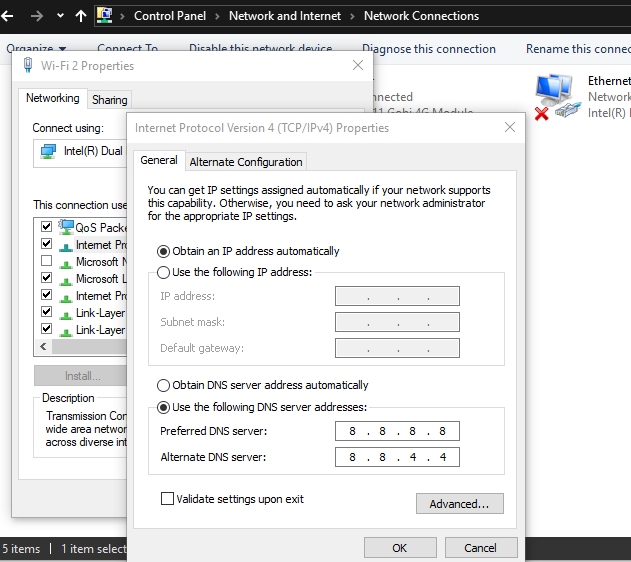Select the Ethernet adapter icon

(558, 97)
